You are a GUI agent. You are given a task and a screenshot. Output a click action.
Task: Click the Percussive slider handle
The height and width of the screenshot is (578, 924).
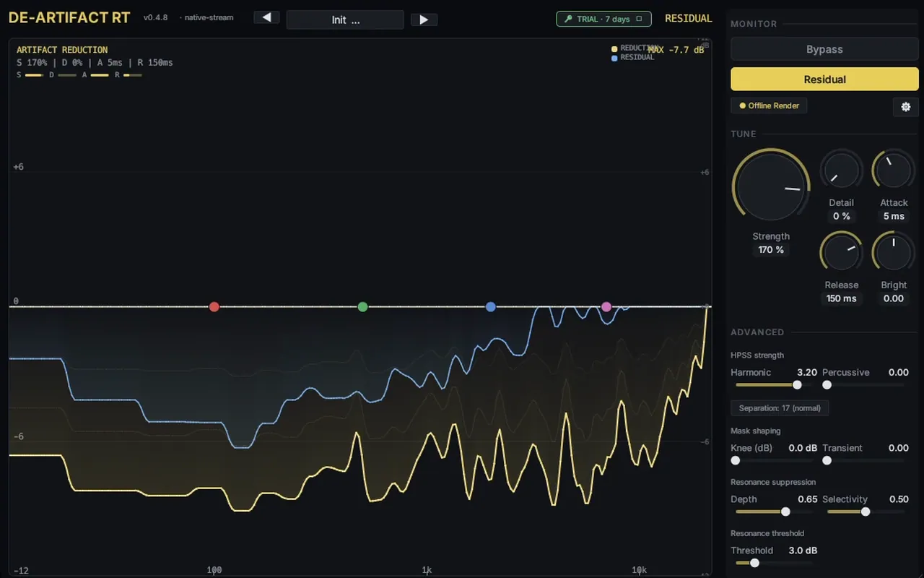tap(827, 385)
